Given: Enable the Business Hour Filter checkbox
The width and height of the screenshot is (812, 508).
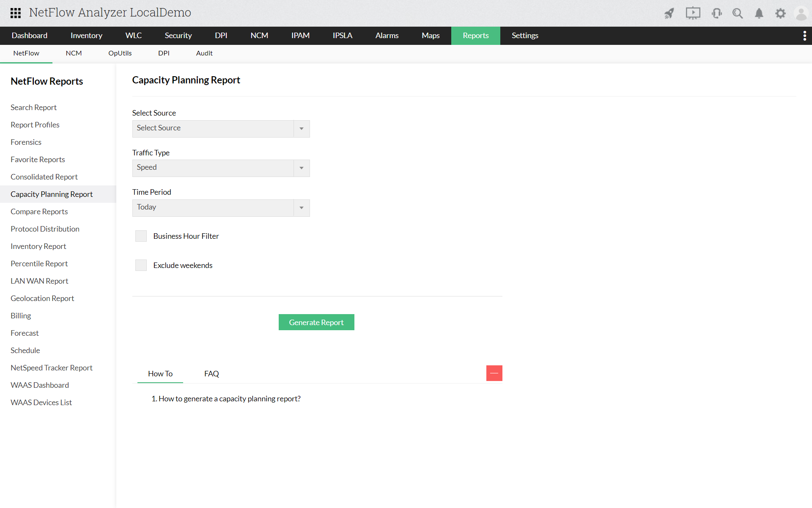Looking at the screenshot, I should pyautogui.click(x=141, y=236).
